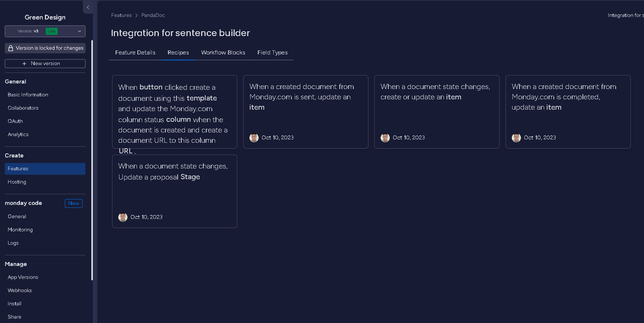644x323 pixels.
Task: Click the breadcrumb chevron separator
Action: tap(137, 15)
